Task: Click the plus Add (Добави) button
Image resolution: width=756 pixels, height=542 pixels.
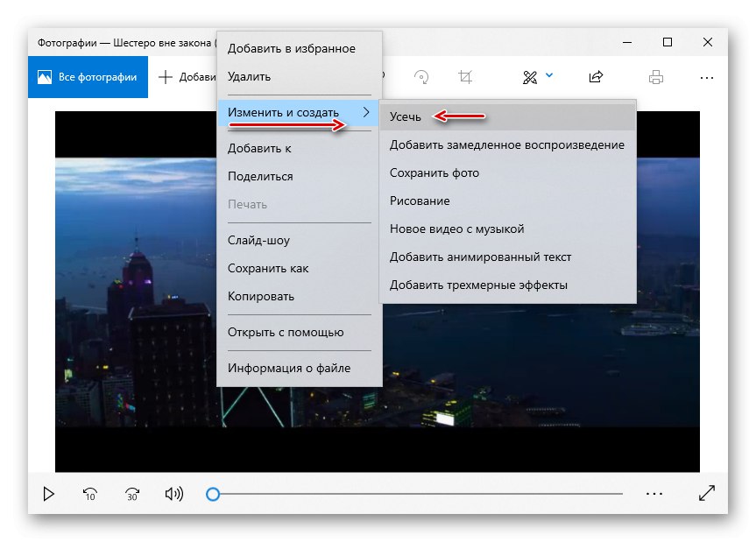Action: coord(187,77)
